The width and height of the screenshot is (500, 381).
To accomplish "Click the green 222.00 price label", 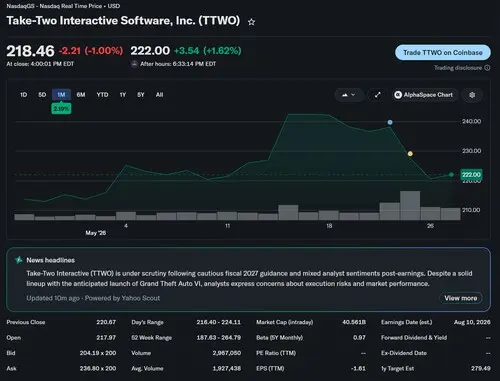I will click(471, 175).
